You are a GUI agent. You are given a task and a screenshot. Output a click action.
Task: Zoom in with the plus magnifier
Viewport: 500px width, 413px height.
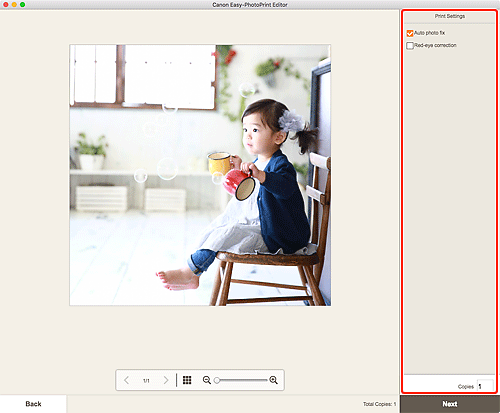point(274,380)
